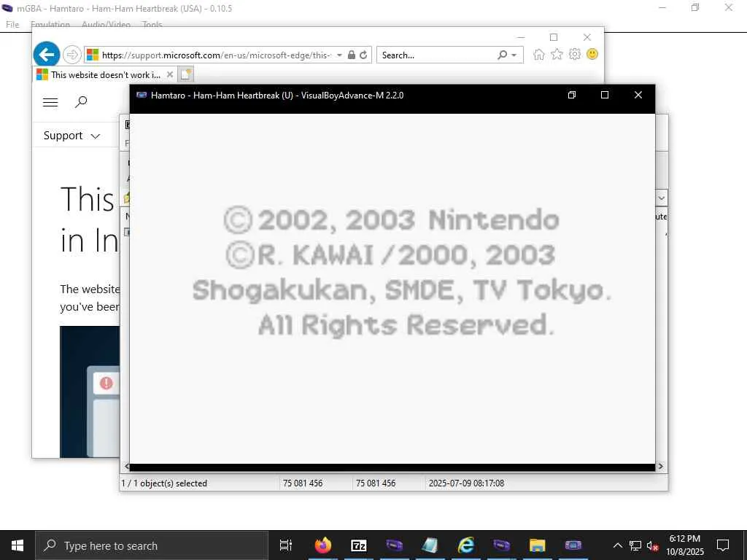Switch to Internet Explorer in the taskbar
This screenshot has width=747, height=560.
pyautogui.click(x=465, y=545)
